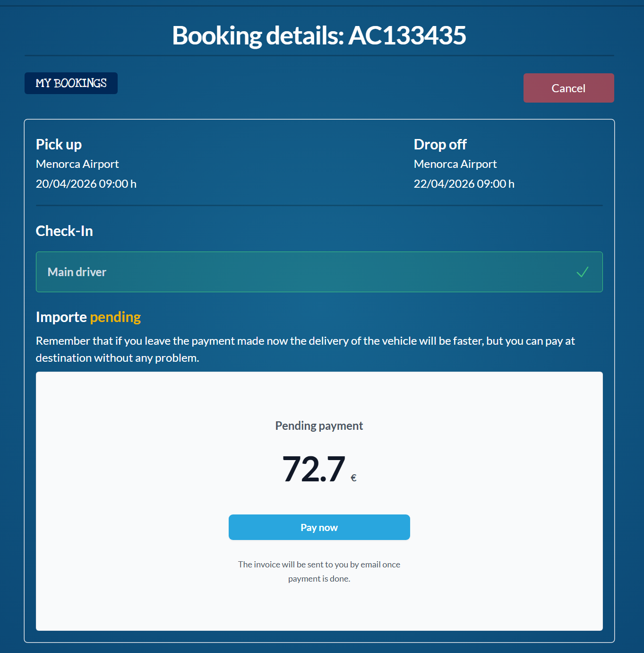Image resolution: width=644 pixels, height=653 pixels.
Task: Click the Importe heading
Action: 61,317
